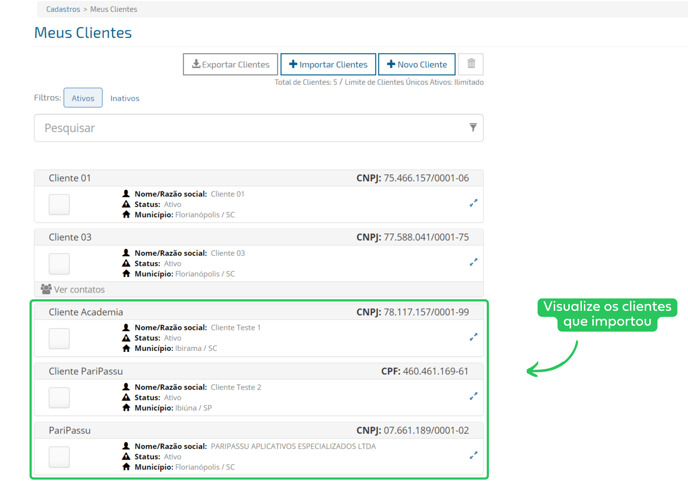Screen dimensions: 688x482
Task: Click the trash delete icon button
Action: [x=471, y=64]
